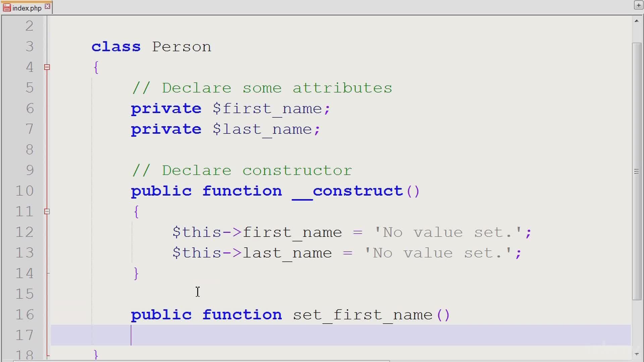Viewport: 644px width, 362px height.
Task: Click line number 16 in the margin
Action: coord(24,315)
